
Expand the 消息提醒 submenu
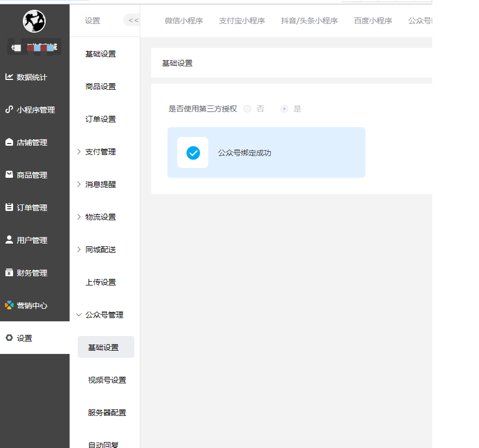[x=101, y=184]
